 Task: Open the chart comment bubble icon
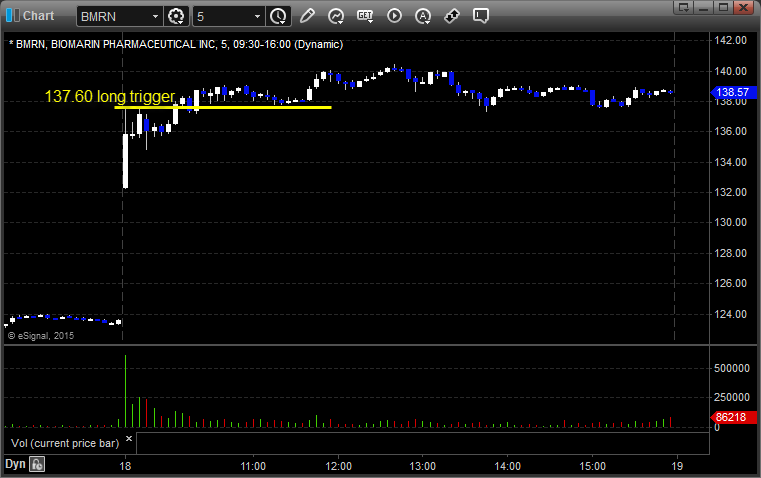tap(480, 16)
